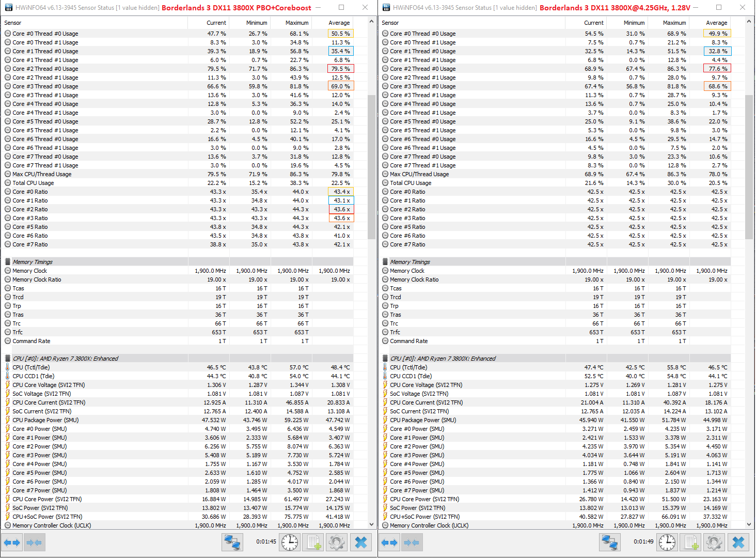Click the Current column header in left window
This screenshot has width=756, height=558.
click(x=209, y=23)
